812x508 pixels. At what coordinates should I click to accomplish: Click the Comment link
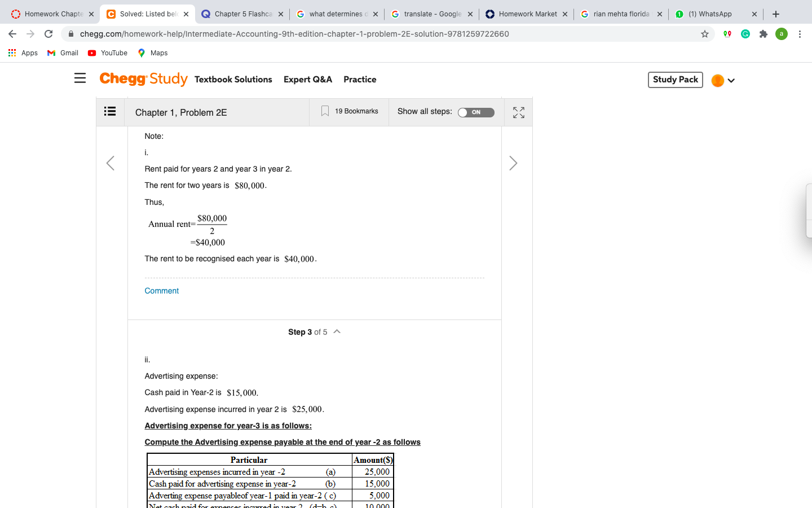coord(162,291)
